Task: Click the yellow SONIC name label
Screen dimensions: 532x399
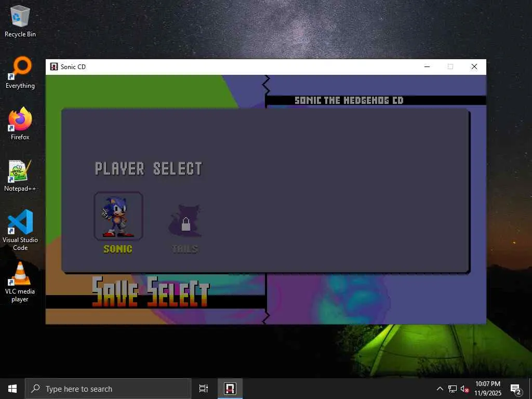Action: tap(118, 249)
